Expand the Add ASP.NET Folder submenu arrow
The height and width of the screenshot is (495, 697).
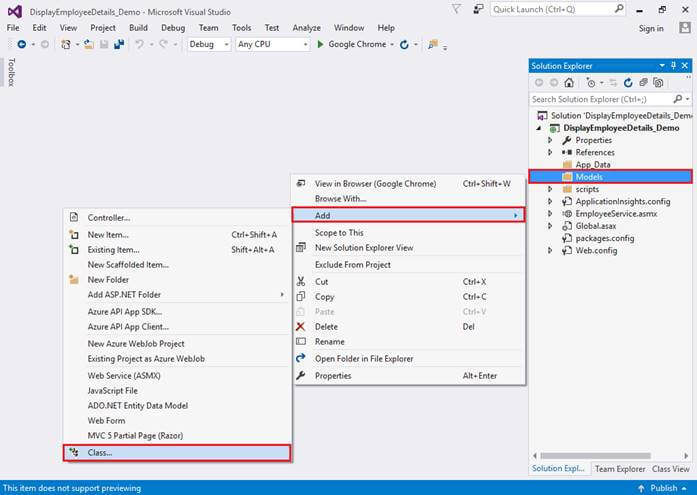(x=282, y=295)
